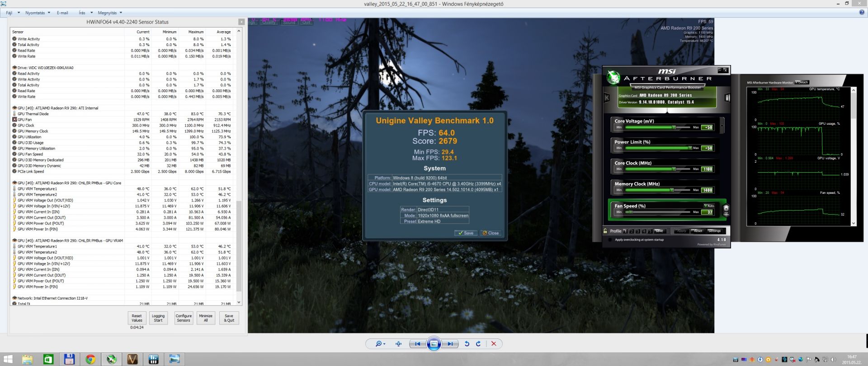This screenshot has width=868, height=366.
Task: Expand the Írás dropdown arrow
Action: coord(91,13)
